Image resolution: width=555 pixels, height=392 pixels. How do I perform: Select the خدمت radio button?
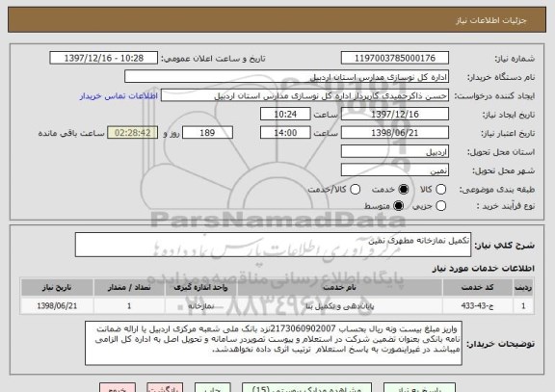pos(404,190)
